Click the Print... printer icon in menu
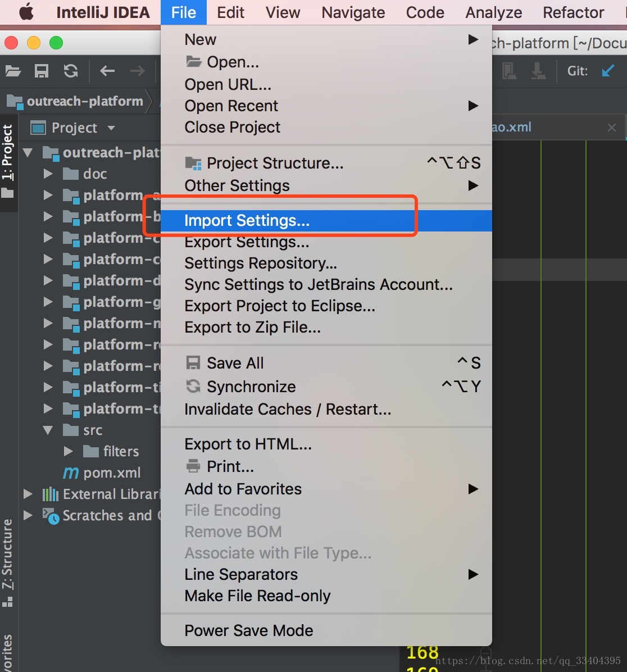 tap(193, 466)
